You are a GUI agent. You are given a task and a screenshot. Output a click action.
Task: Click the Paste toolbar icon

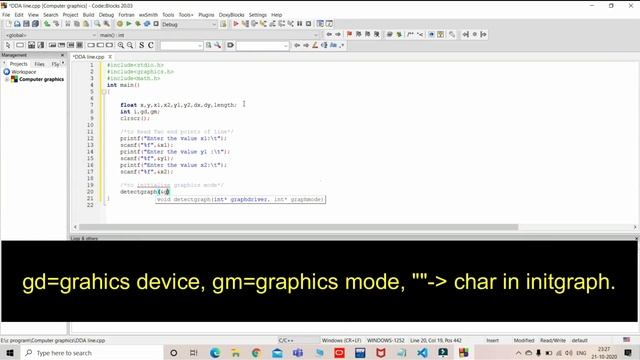click(x=86, y=24)
